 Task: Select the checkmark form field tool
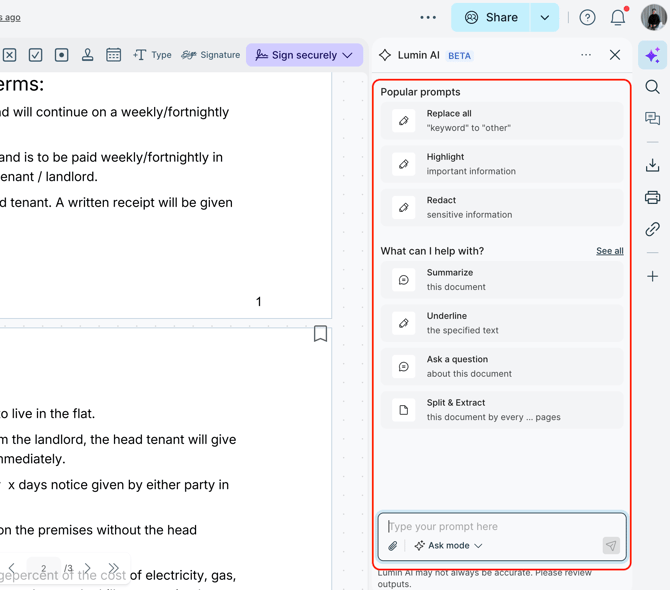coord(35,55)
